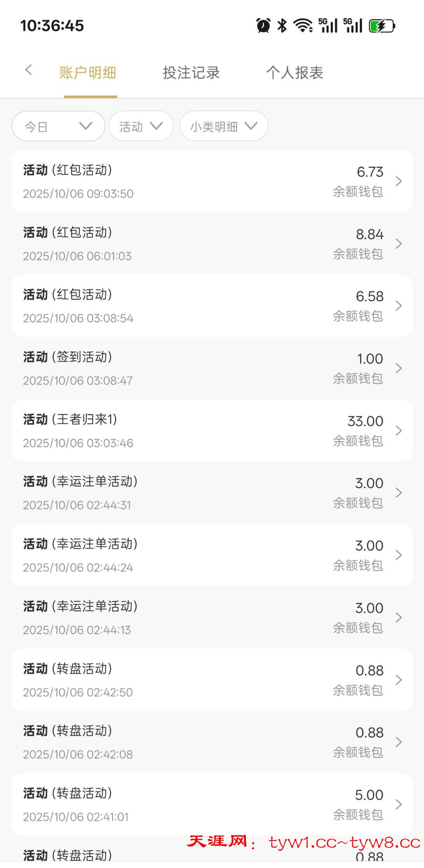Expand the 活动 type filter dropdown

click(141, 126)
